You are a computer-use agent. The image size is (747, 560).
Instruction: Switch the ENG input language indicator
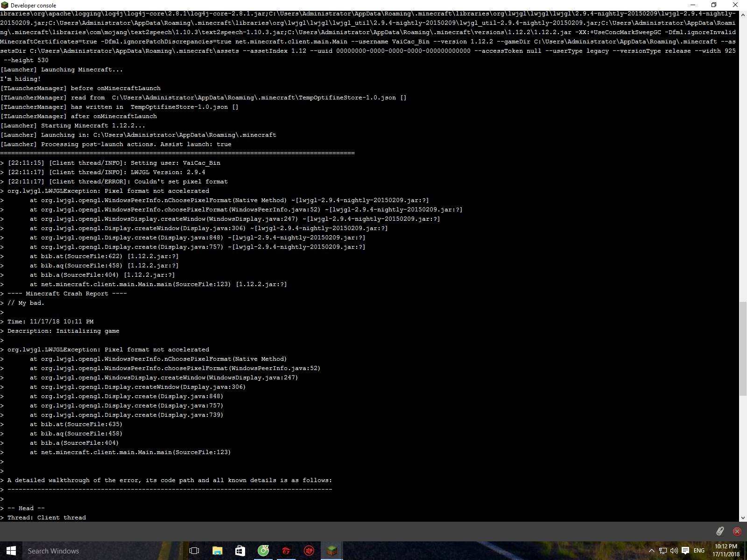coord(699,551)
